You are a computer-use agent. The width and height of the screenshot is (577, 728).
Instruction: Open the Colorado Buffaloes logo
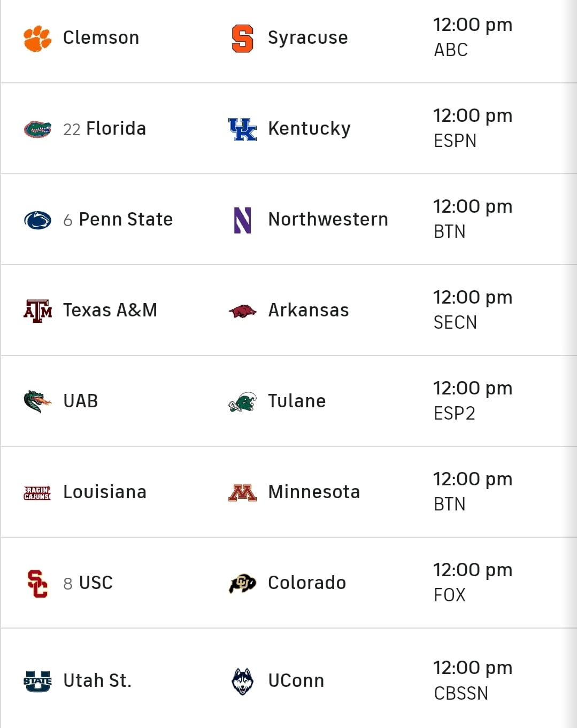[x=242, y=583]
